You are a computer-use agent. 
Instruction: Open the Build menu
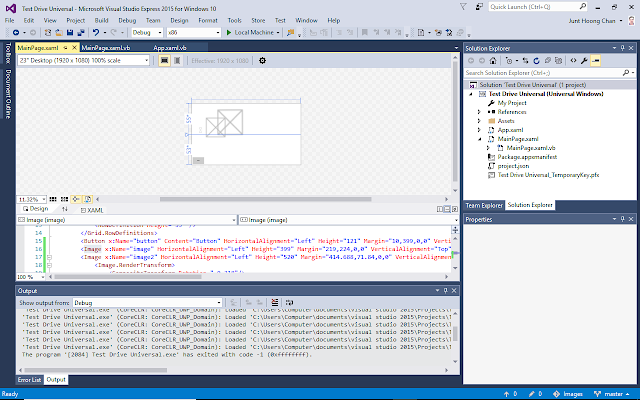tap(101, 20)
